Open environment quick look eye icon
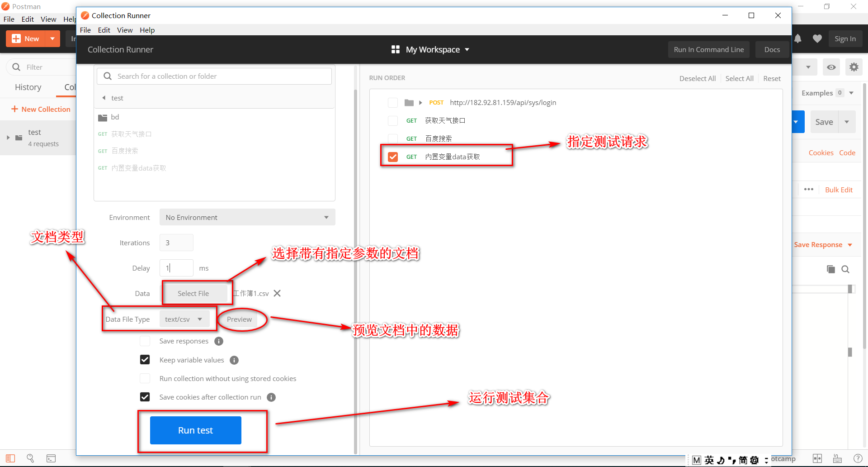The width and height of the screenshot is (868, 467). click(831, 67)
